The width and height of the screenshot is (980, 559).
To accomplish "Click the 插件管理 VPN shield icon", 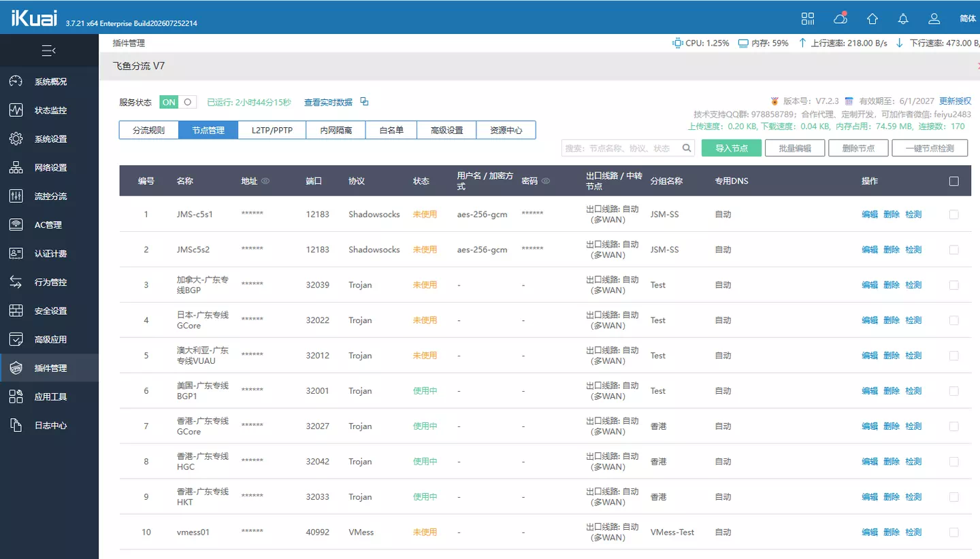I will (16, 368).
